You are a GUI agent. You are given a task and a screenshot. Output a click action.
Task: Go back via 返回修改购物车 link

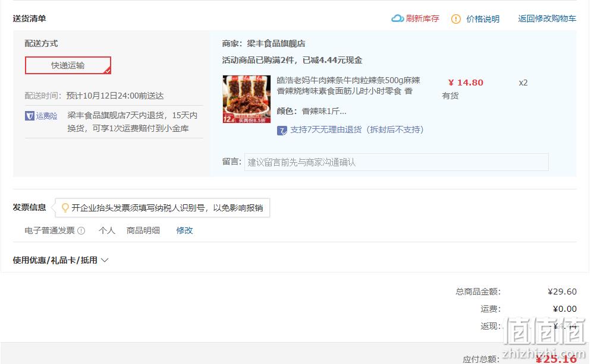pyautogui.click(x=547, y=18)
